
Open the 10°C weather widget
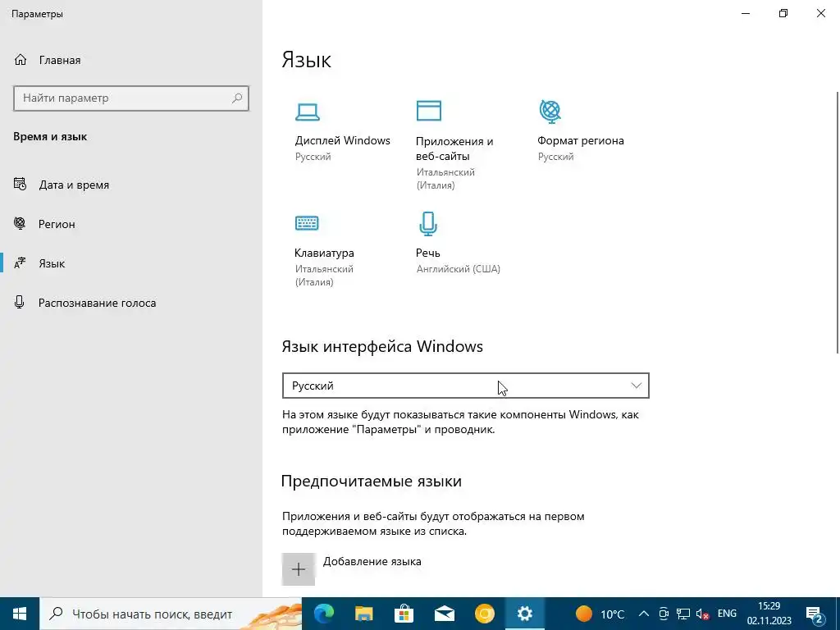tap(600, 614)
